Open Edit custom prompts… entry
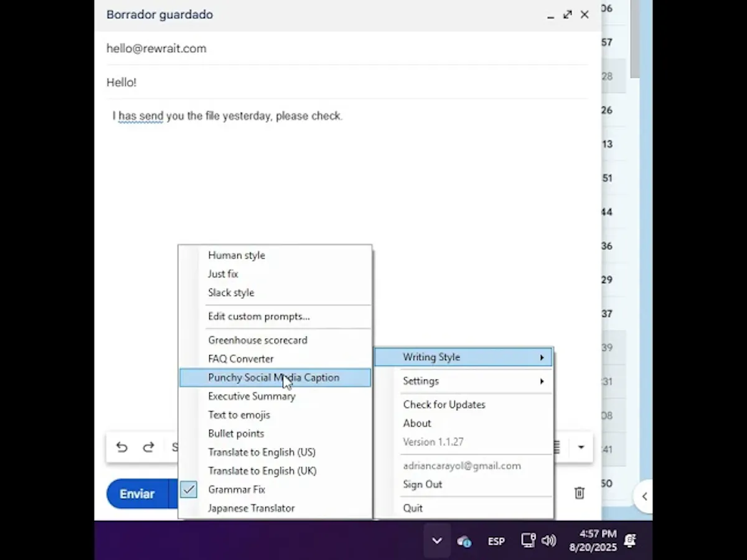 tap(275, 316)
